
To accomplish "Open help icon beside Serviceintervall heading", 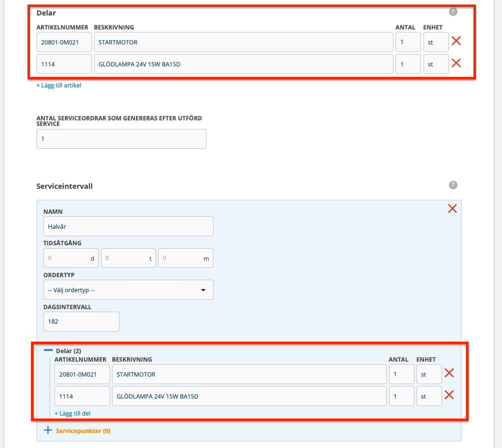I will click(x=453, y=185).
